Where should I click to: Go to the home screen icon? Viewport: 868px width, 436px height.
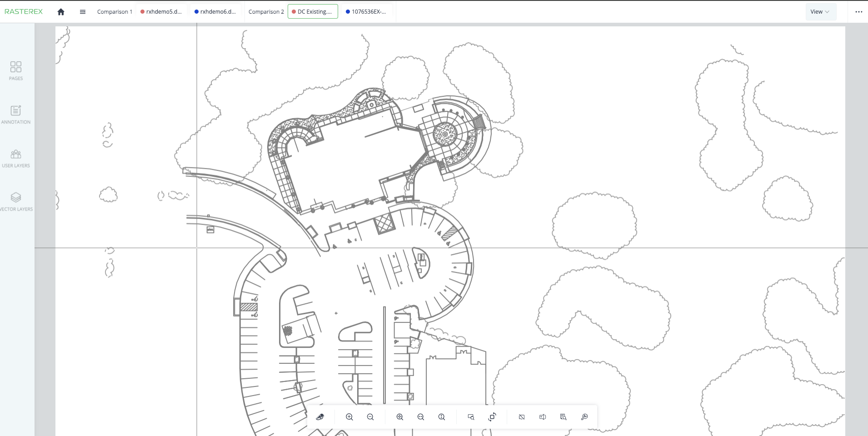click(61, 12)
